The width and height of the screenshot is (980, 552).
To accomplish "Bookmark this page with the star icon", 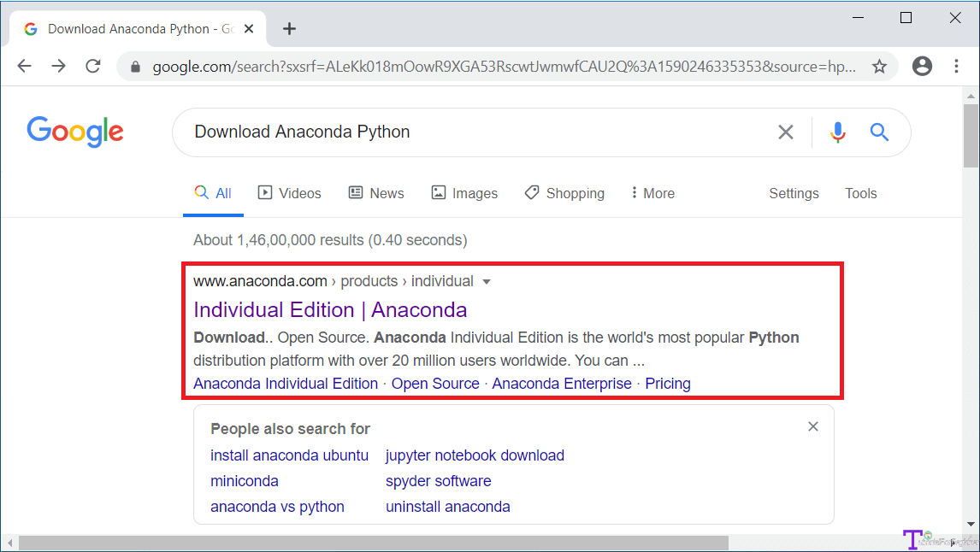I will click(x=879, y=66).
